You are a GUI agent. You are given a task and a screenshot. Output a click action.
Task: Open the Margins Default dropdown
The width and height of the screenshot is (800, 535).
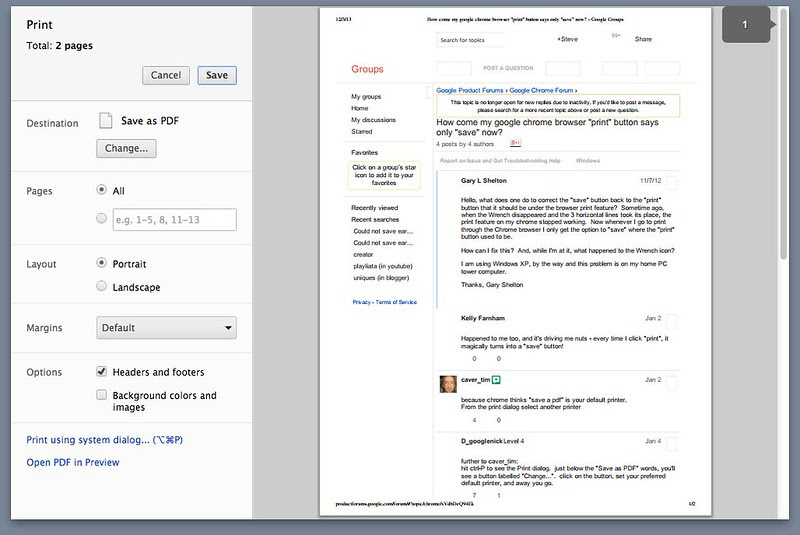tap(166, 328)
